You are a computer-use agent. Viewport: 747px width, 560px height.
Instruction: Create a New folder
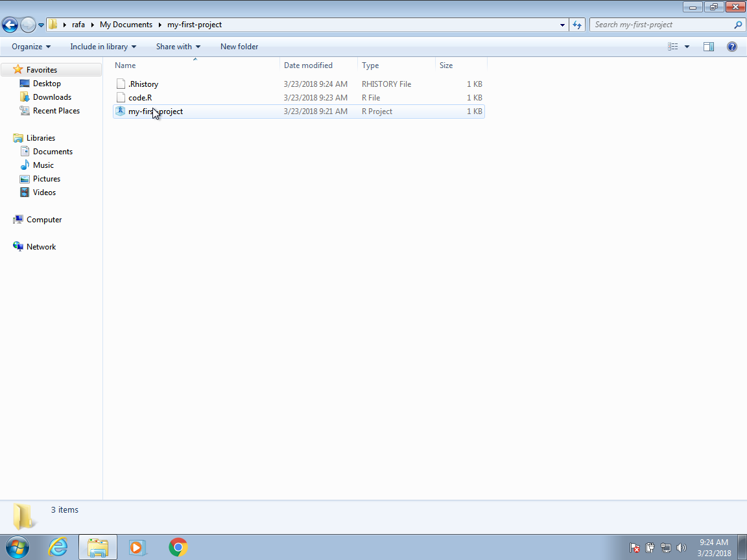click(x=239, y=47)
